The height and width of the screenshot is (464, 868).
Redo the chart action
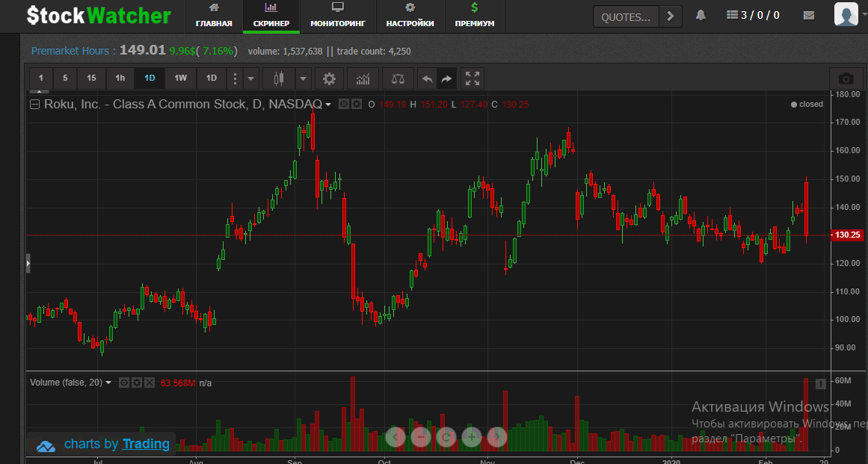pyautogui.click(x=446, y=78)
